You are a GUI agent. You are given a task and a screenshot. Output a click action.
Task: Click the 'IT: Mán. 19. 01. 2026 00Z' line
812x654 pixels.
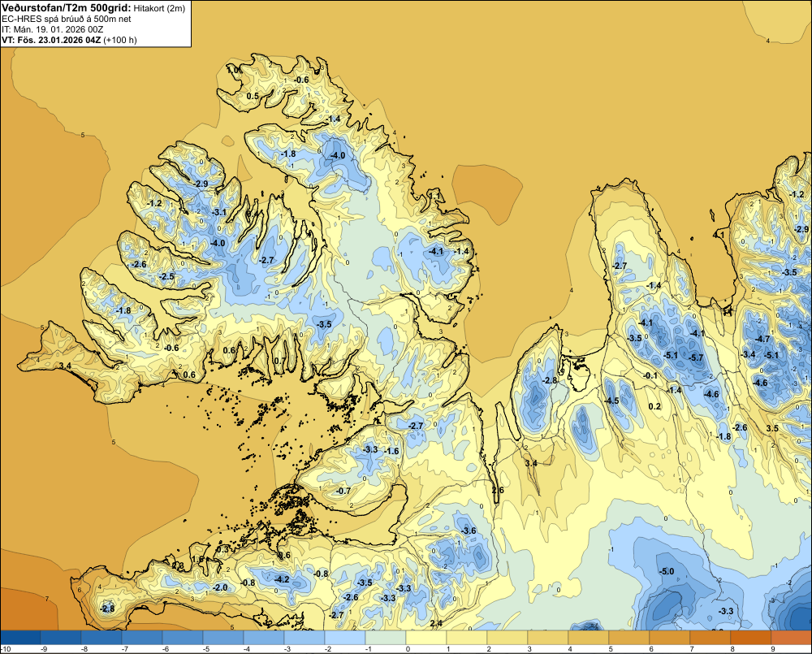(x=52, y=29)
